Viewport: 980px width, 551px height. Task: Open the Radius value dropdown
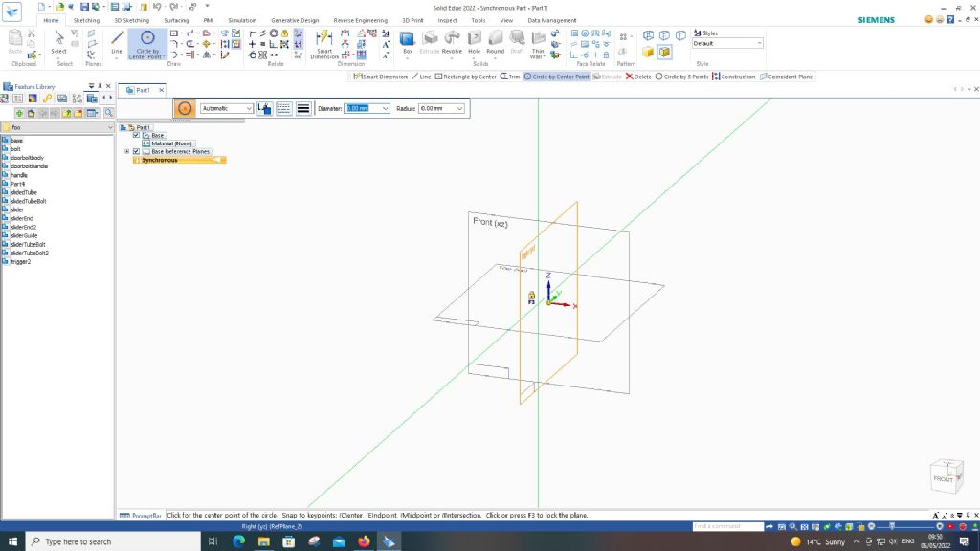(459, 109)
